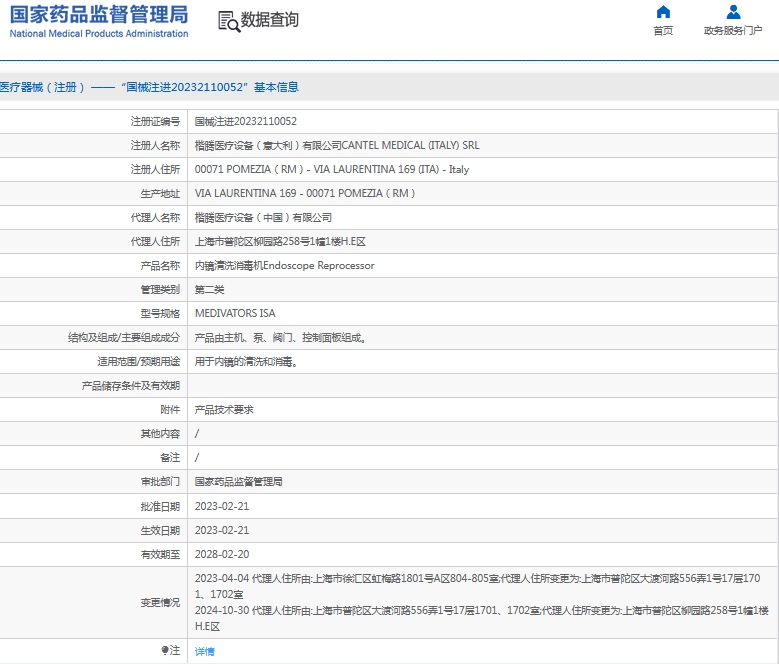Click the 生效日期 value 2023-02-21
Viewport: 779px width, 664px height.
tap(222, 530)
